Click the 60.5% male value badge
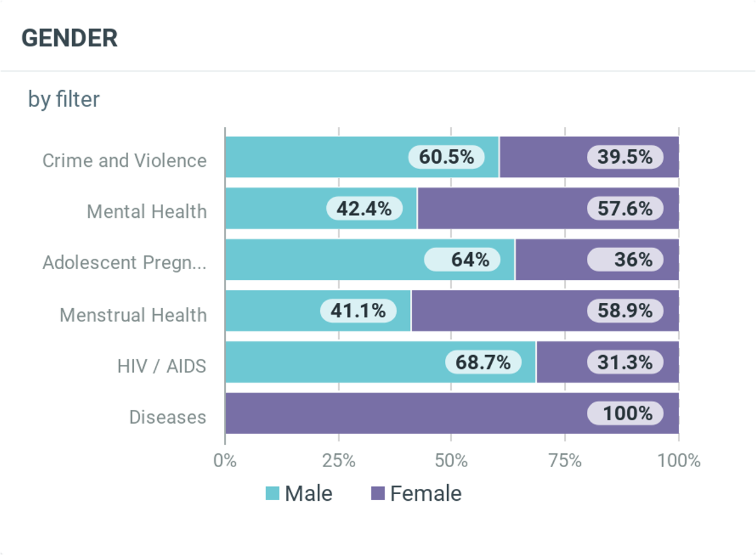 446,157
